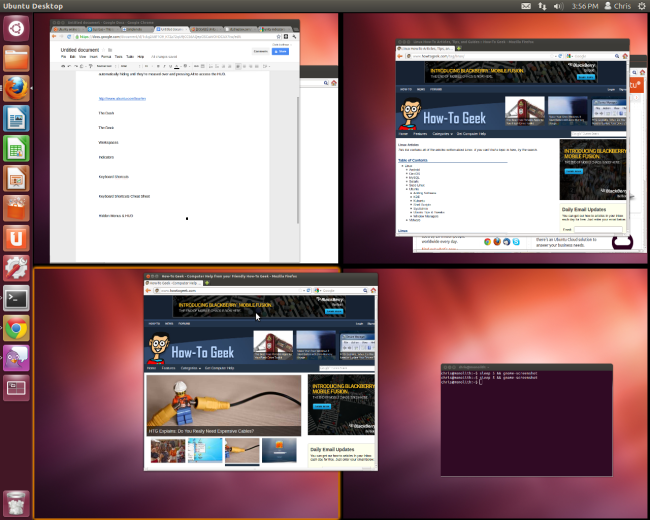The height and width of the screenshot is (520, 650).
Task: Launch Firefox from the Unity launcher
Action: (x=16, y=89)
